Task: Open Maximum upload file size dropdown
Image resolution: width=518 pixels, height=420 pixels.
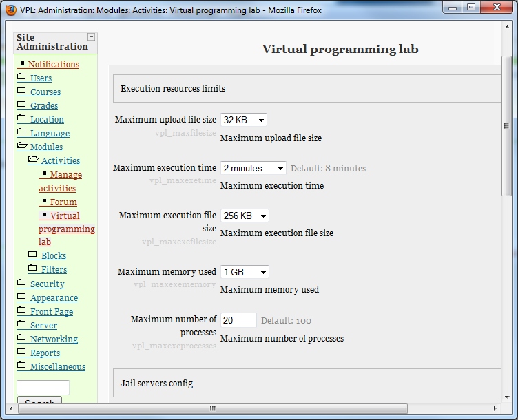Action: click(243, 120)
